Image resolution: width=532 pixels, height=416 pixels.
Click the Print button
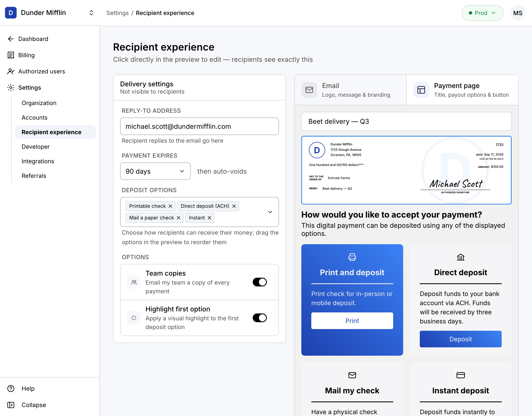[352, 321]
